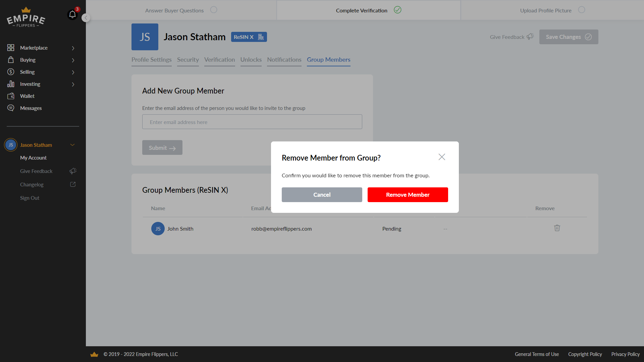The height and width of the screenshot is (362, 644).
Task: Close the Remove Member dialog
Action: coord(442,157)
